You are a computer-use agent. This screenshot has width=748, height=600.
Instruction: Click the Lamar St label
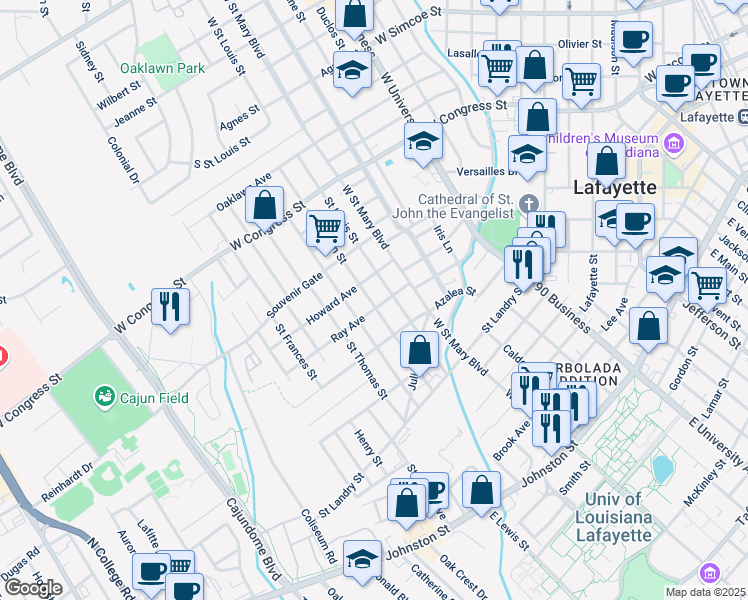coord(716,399)
